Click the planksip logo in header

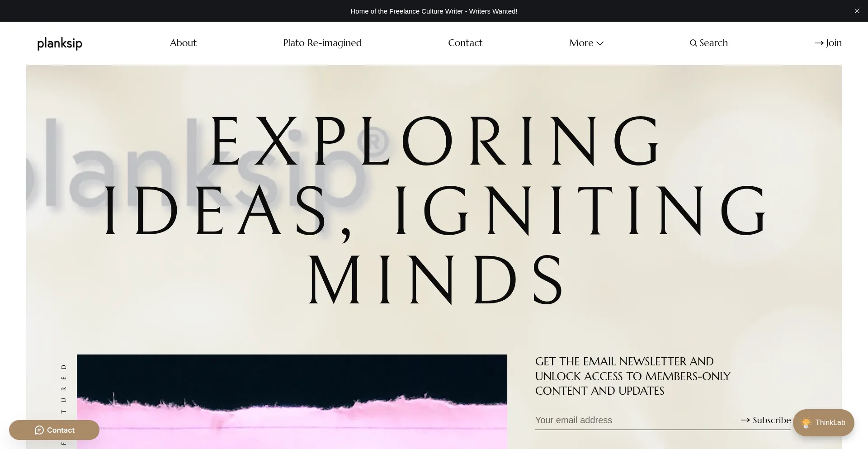pyautogui.click(x=60, y=43)
